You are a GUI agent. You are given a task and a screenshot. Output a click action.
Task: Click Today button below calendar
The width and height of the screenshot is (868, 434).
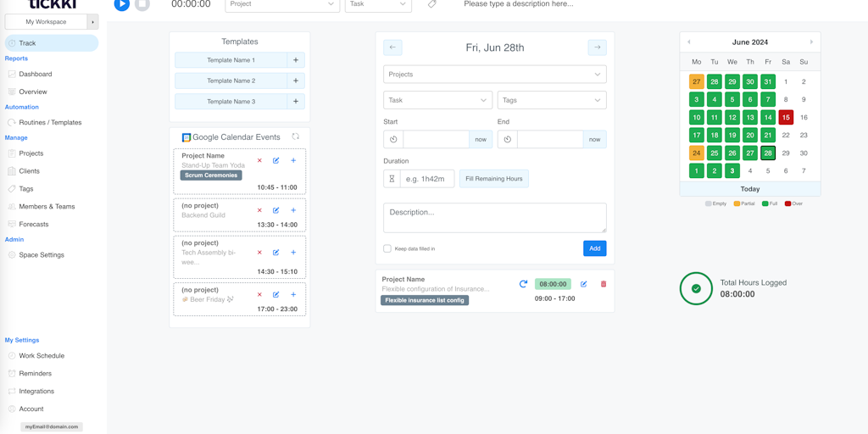tap(750, 189)
